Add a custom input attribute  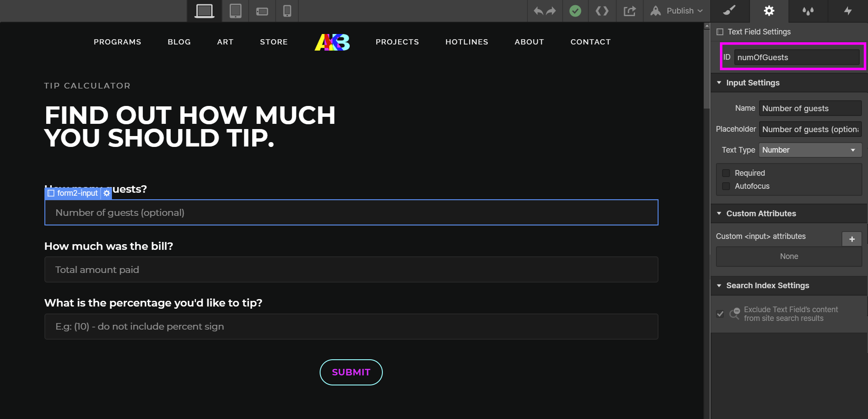(x=852, y=239)
